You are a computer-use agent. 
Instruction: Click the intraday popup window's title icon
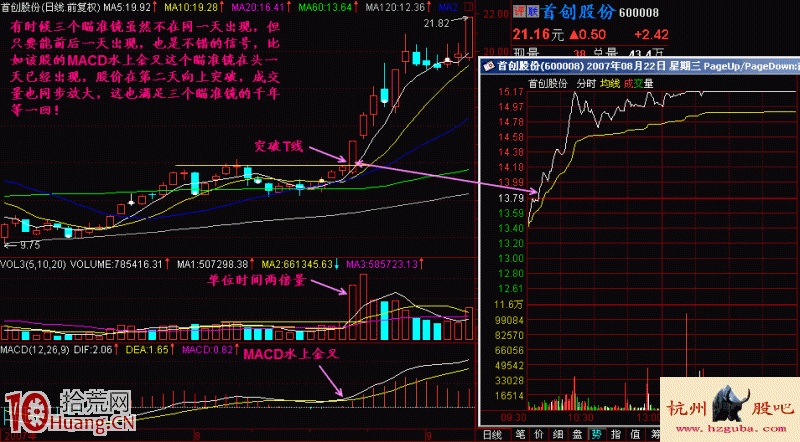pos(489,66)
